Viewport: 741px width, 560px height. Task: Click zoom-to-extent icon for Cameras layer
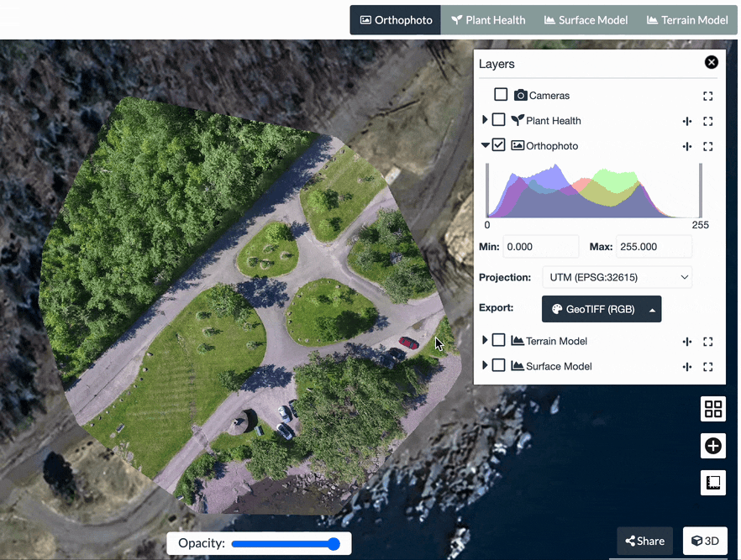[708, 96]
